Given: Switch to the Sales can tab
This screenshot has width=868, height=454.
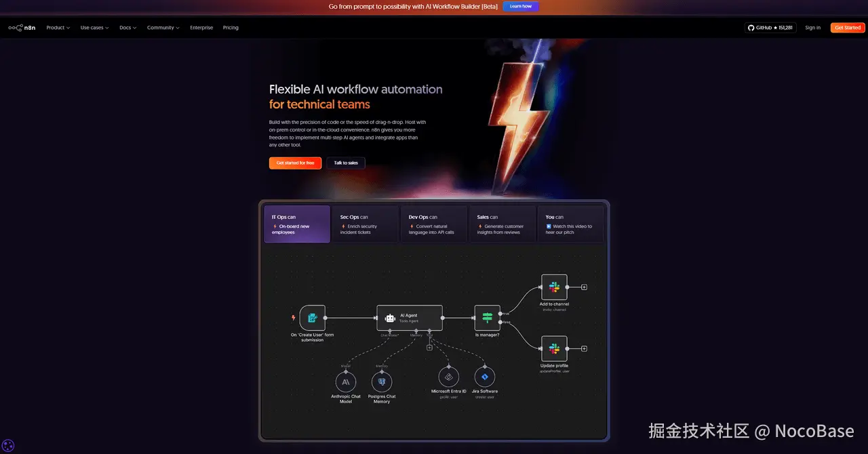Looking at the screenshot, I should coord(502,224).
